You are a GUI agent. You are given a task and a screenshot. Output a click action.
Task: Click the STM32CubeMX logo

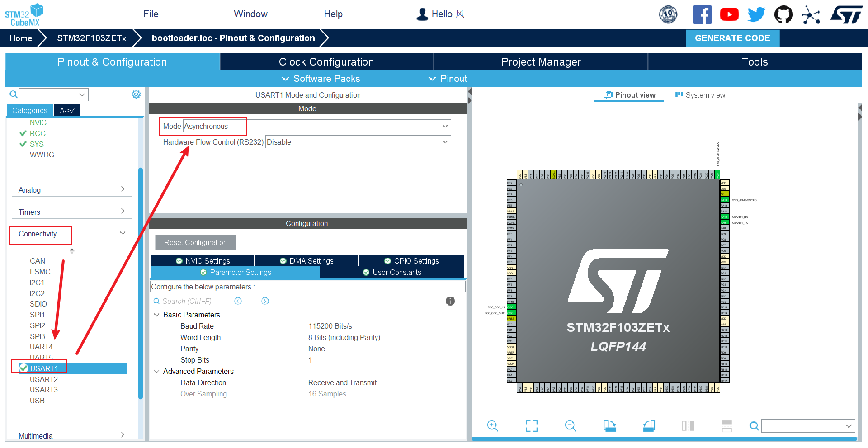(x=24, y=14)
